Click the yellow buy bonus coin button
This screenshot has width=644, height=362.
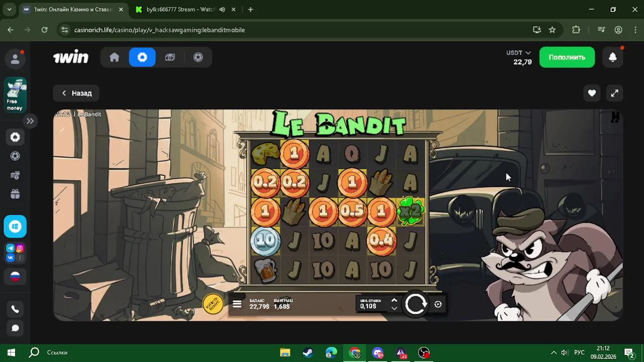point(213,304)
